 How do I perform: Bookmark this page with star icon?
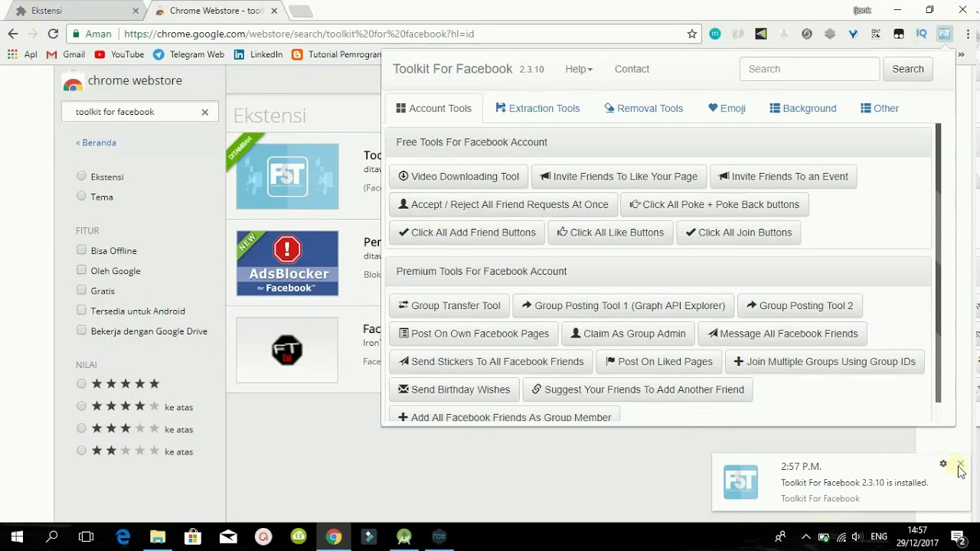pyautogui.click(x=692, y=34)
